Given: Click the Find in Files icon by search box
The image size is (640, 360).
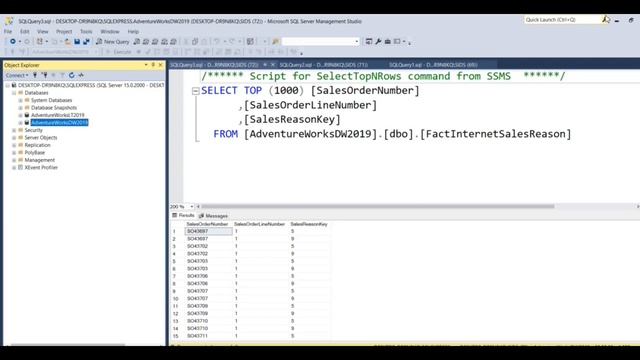Looking at the screenshot, I should (x=276, y=42).
